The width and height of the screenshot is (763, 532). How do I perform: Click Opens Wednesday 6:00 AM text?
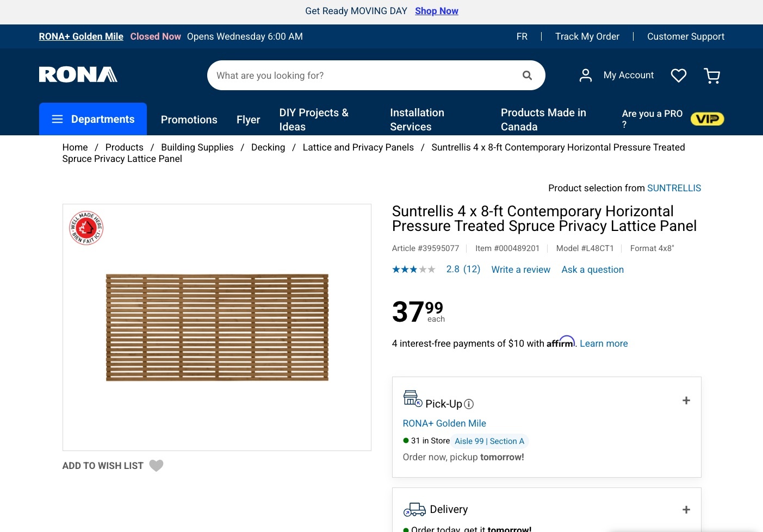pos(245,36)
